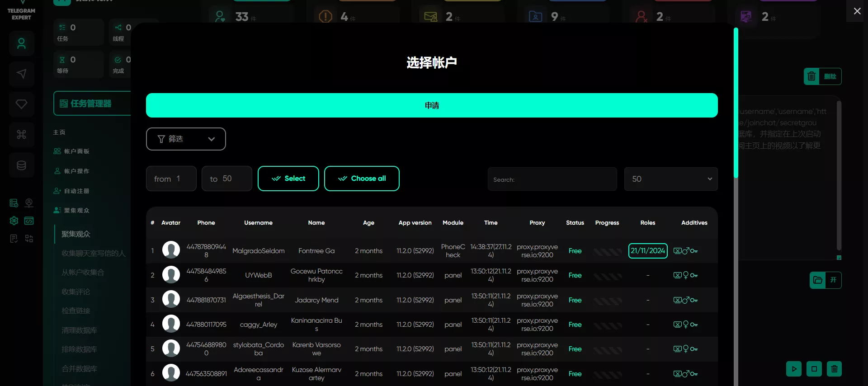Click avatar of caggy_Arley account
Screen dimensions: 868x386
[171, 324]
